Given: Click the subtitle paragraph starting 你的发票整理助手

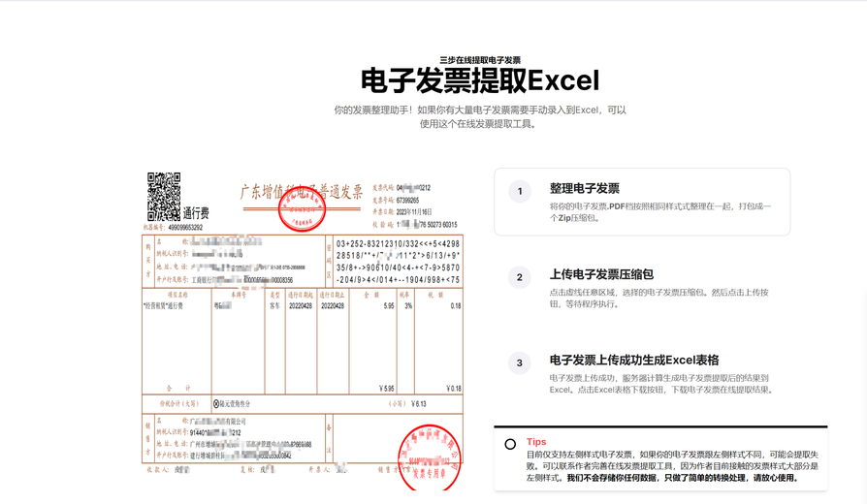Looking at the screenshot, I should click(480, 116).
